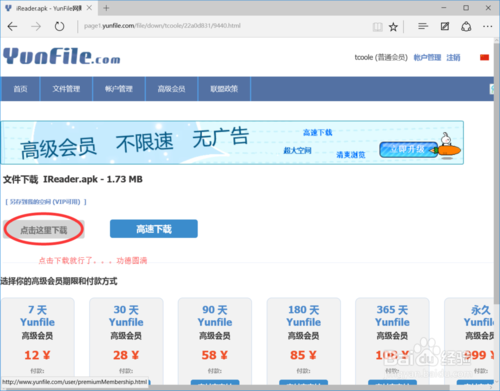Open 帐户管理 in blue navigation bar

119,89
